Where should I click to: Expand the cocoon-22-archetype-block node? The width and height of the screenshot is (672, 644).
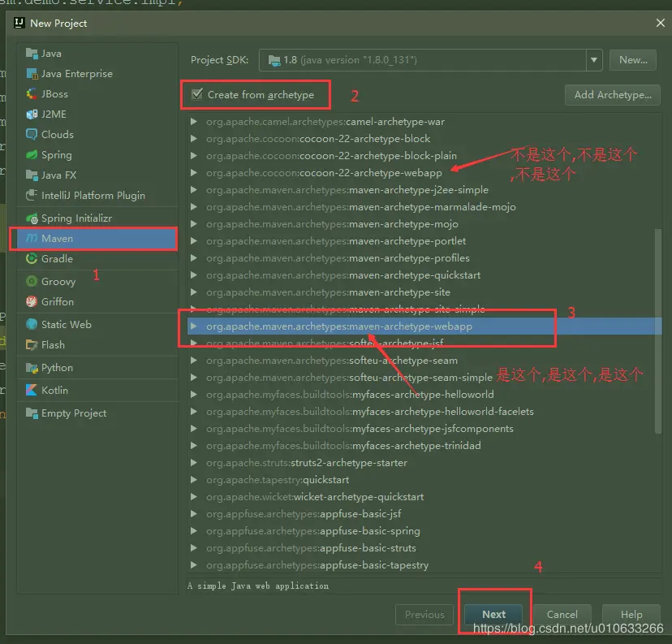pyautogui.click(x=194, y=139)
